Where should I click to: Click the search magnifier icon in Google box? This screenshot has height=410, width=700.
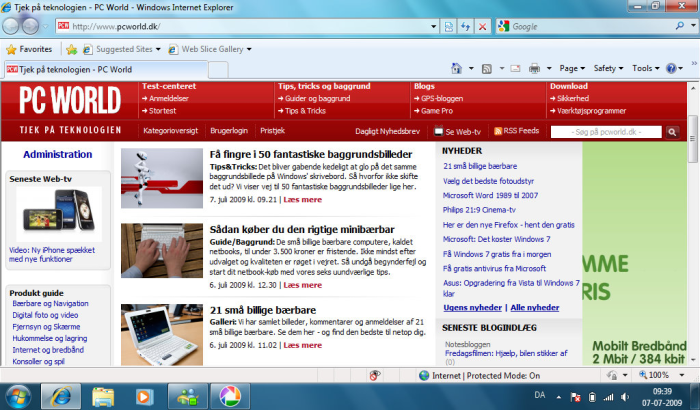[x=679, y=26]
